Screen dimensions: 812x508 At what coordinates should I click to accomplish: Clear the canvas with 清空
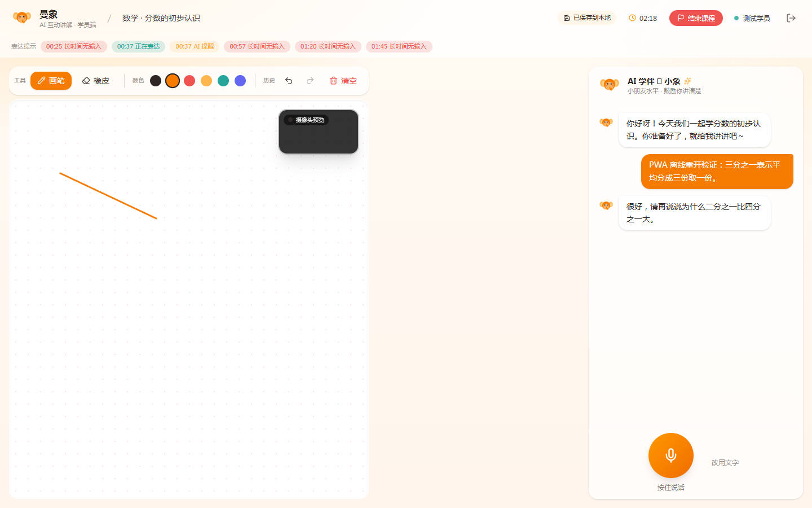click(x=343, y=81)
